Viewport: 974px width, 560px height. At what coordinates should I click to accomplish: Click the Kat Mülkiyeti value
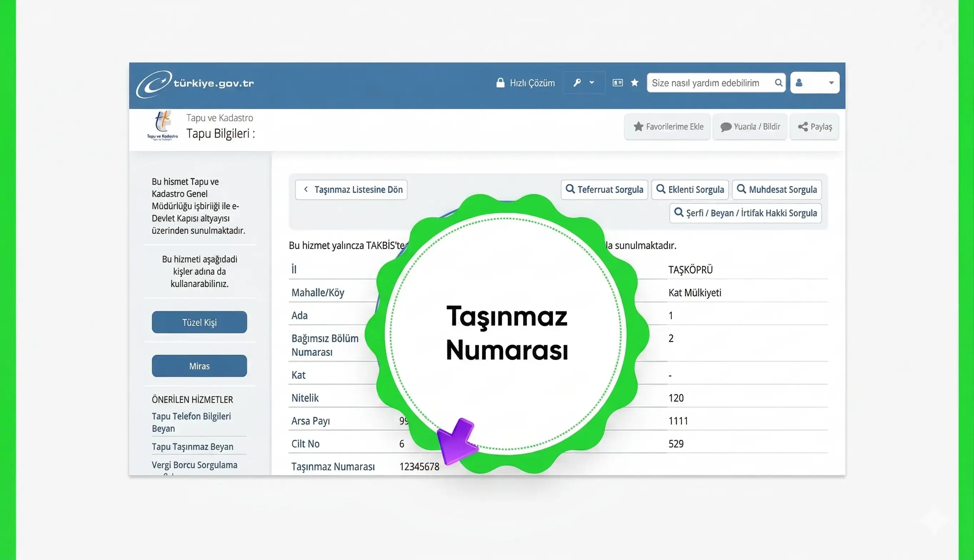click(x=695, y=293)
